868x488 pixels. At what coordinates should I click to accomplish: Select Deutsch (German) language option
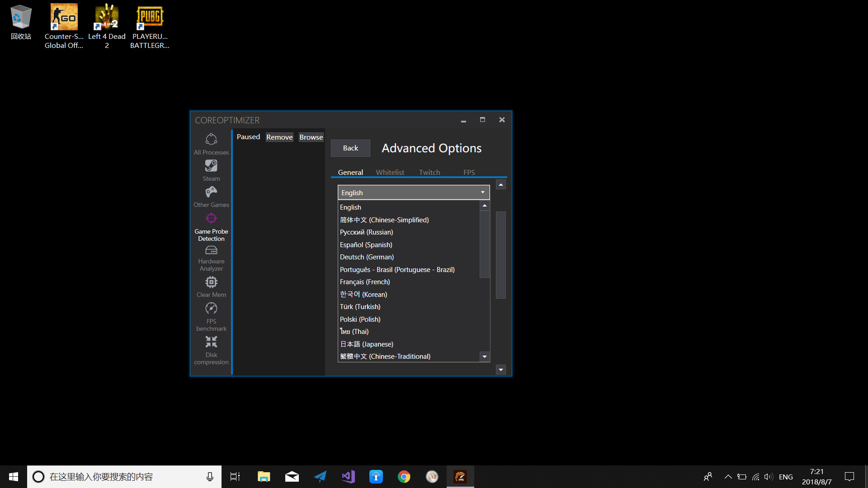point(367,257)
